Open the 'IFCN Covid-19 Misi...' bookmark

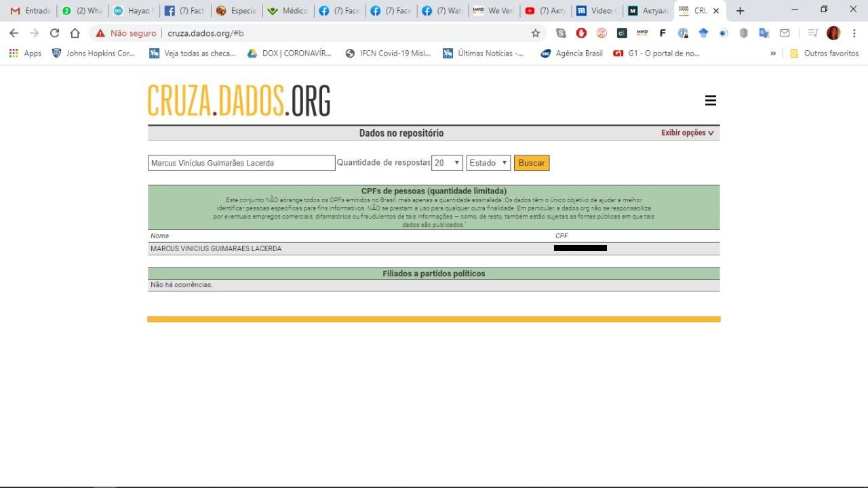(x=388, y=53)
